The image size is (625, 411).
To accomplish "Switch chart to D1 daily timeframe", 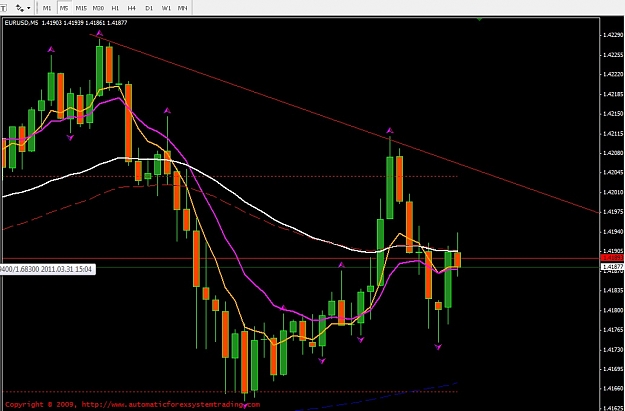I will pos(149,8).
